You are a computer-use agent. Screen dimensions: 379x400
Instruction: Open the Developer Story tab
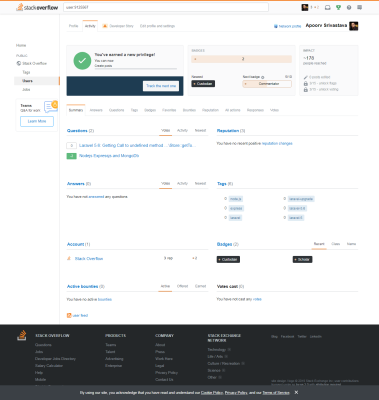[118, 26]
